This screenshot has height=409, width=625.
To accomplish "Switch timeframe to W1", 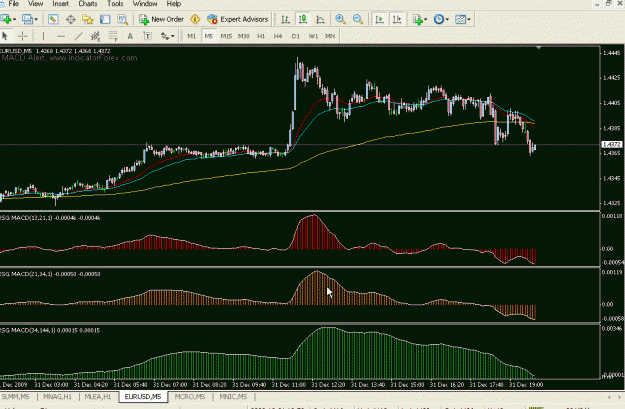I will pos(313,36).
